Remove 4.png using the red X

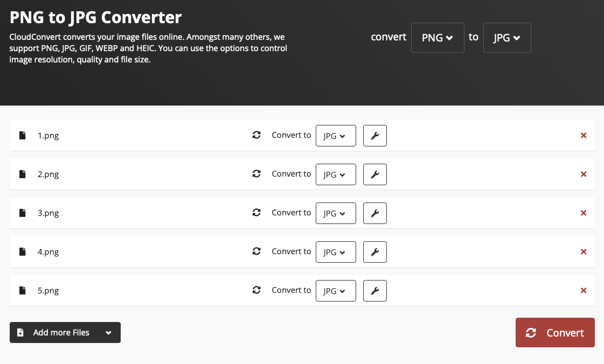click(x=583, y=252)
